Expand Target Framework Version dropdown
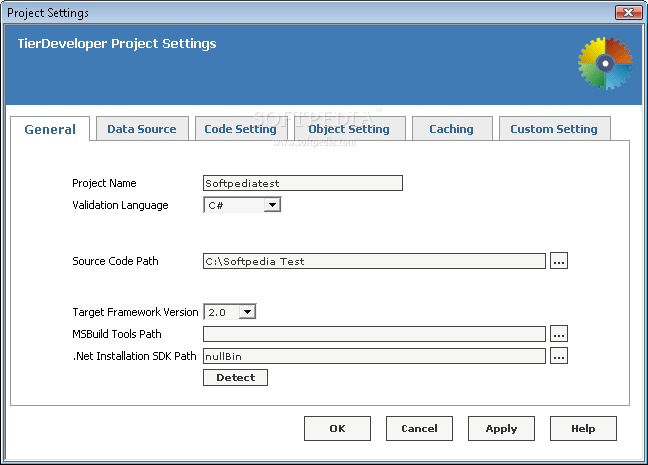This screenshot has height=465, width=648. click(x=247, y=312)
